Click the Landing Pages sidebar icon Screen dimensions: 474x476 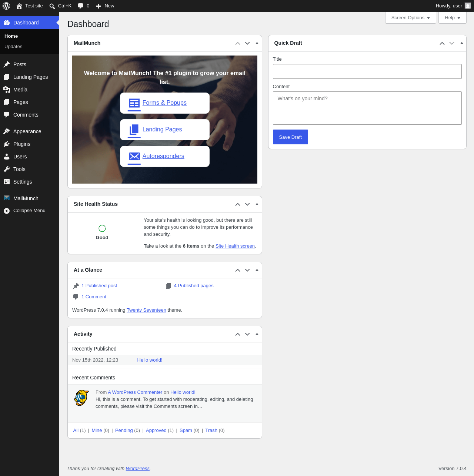pyautogui.click(x=7, y=77)
